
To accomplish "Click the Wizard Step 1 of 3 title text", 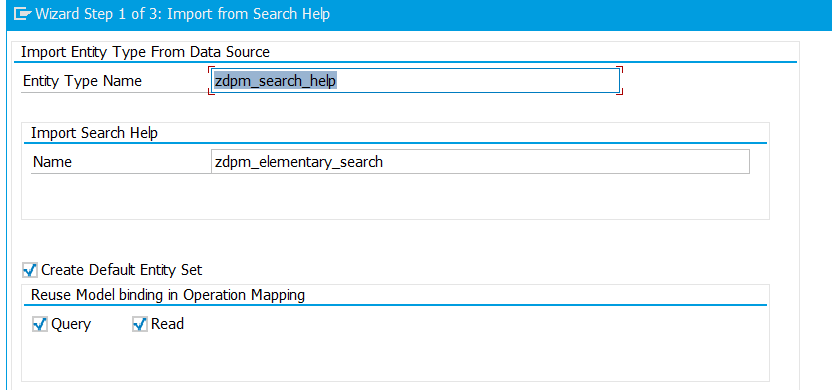I will [183, 14].
